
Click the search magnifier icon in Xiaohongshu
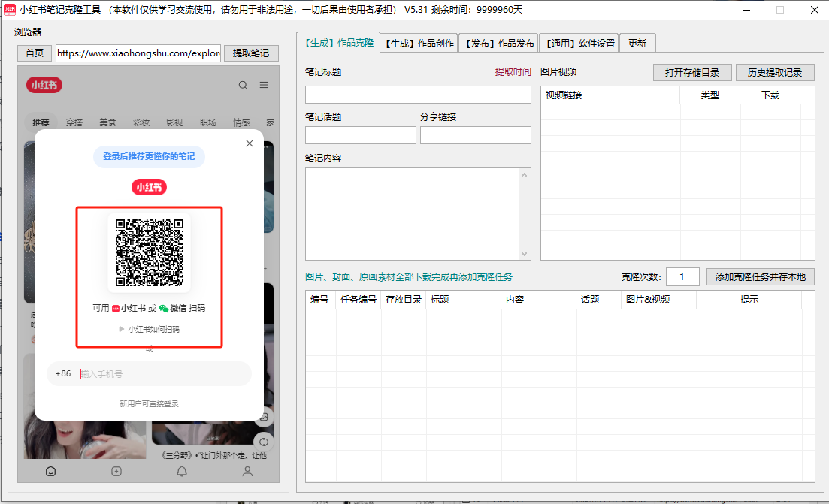click(x=243, y=85)
